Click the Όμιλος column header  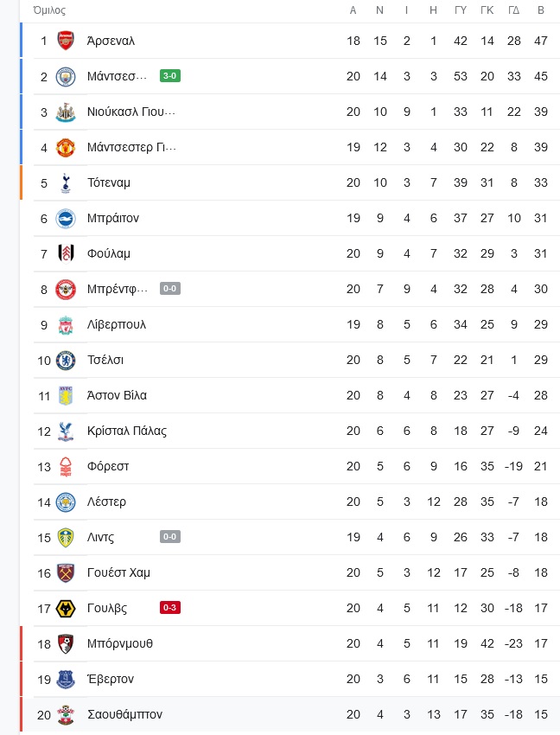point(49,10)
